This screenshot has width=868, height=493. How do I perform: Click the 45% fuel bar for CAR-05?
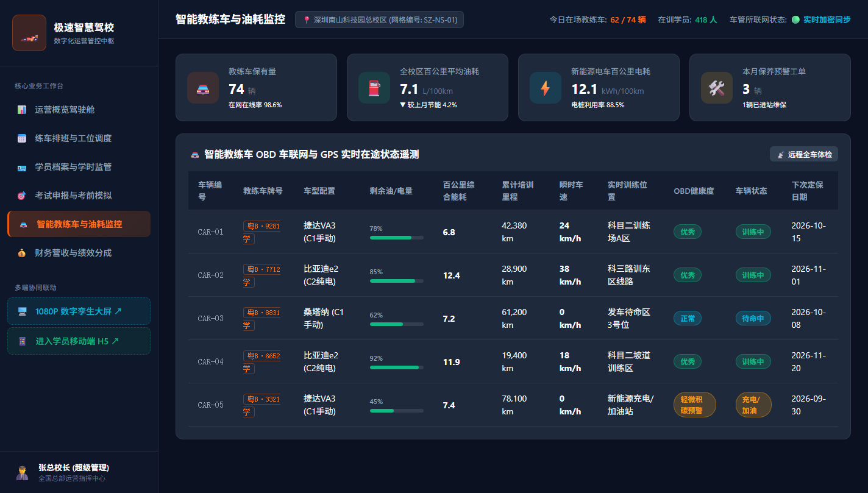(x=397, y=411)
